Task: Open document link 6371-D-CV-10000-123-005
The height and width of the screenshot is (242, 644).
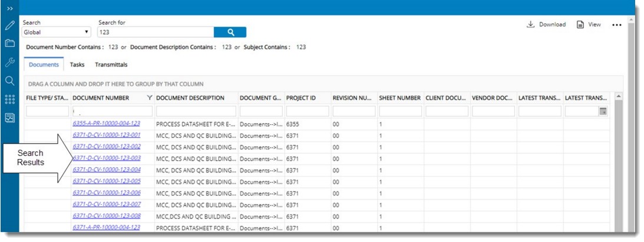Action: 106,181
